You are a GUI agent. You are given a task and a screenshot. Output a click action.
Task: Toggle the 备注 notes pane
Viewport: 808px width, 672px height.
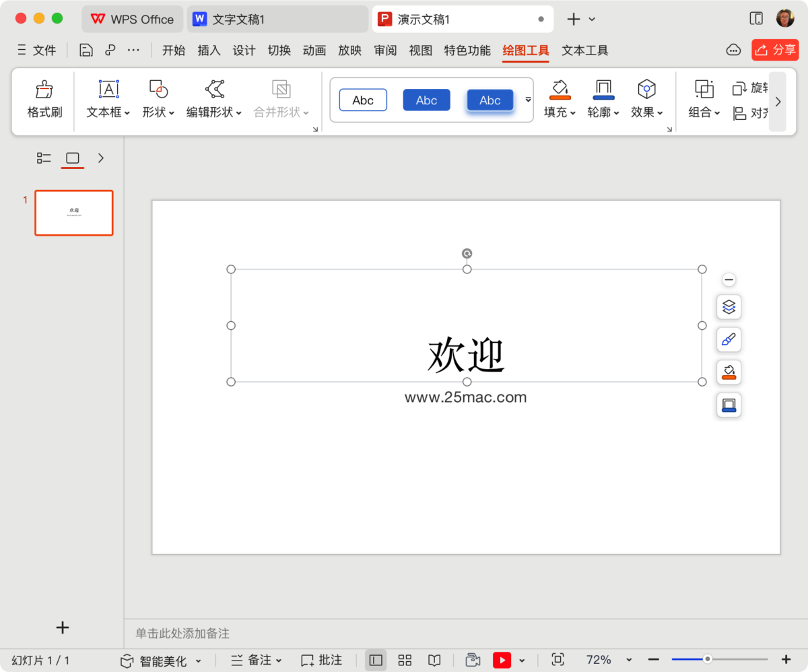(x=257, y=660)
